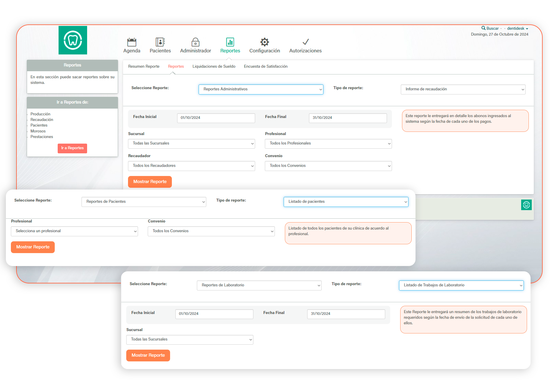Screen dimensions: 550x392
Task: Open the Listado de Trabajos de Laboratorio dropdown
Action: pos(461,285)
